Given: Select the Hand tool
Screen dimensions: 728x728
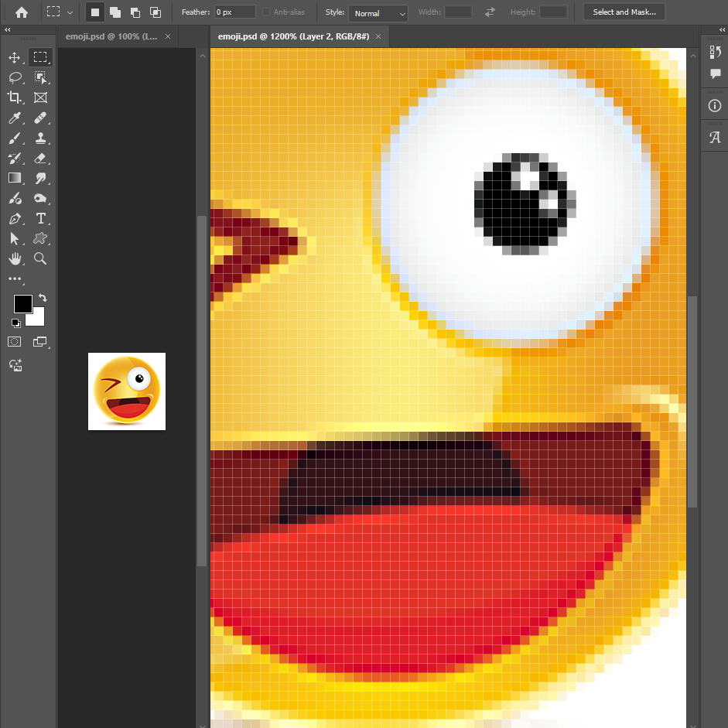Looking at the screenshot, I should [x=15, y=258].
